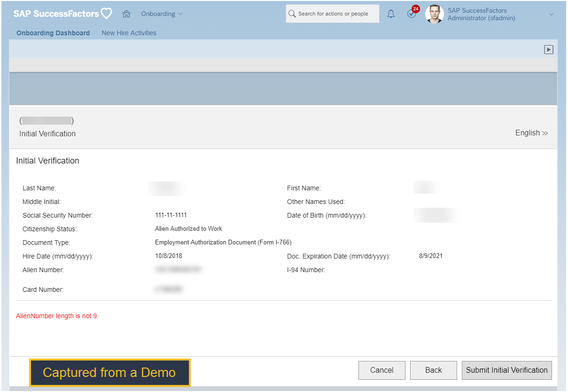This screenshot has width=568, height=392.
Task: Open the New Hire Activities tab
Action: pyautogui.click(x=129, y=33)
